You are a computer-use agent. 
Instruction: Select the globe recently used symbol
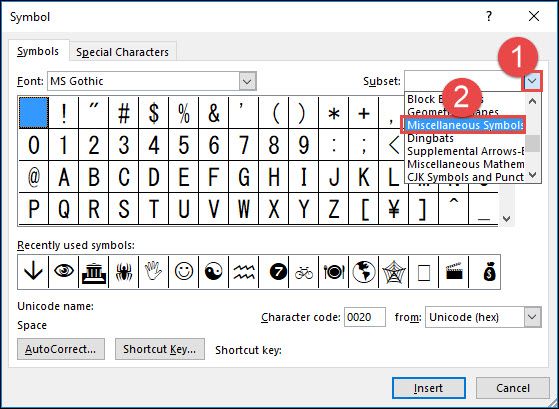(364, 272)
